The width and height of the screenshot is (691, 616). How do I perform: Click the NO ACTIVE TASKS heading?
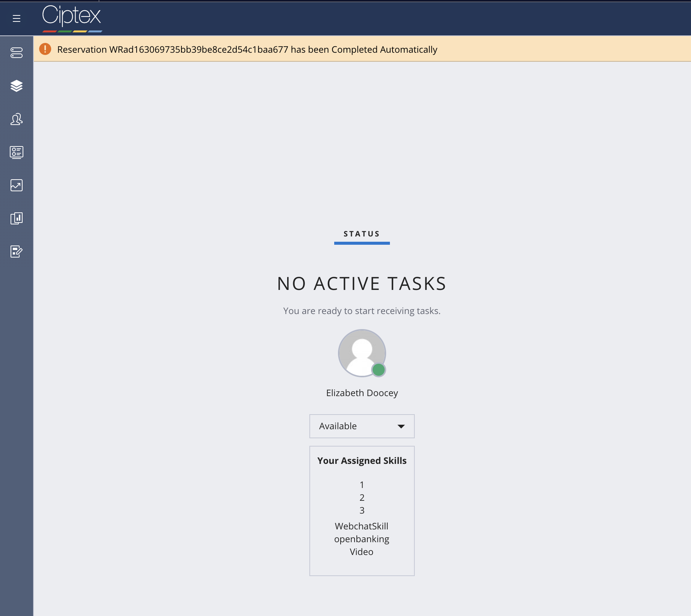(x=362, y=284)
